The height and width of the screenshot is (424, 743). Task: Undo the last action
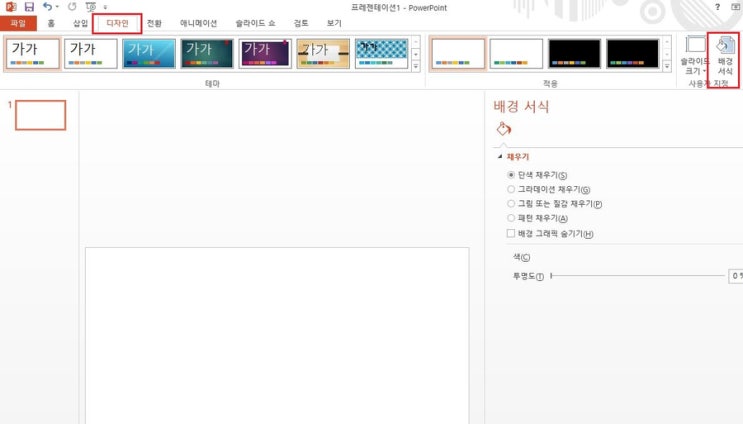[47, 7]
